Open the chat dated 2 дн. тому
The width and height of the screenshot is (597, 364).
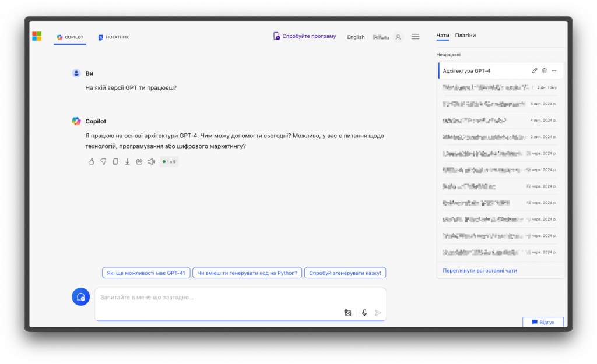[x=500, y=87]
